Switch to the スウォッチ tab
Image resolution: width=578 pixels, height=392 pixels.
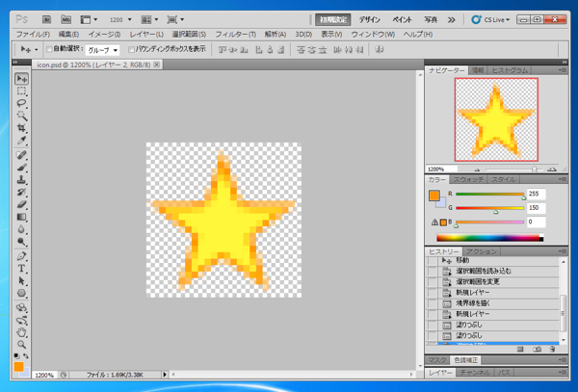[468, 180]
